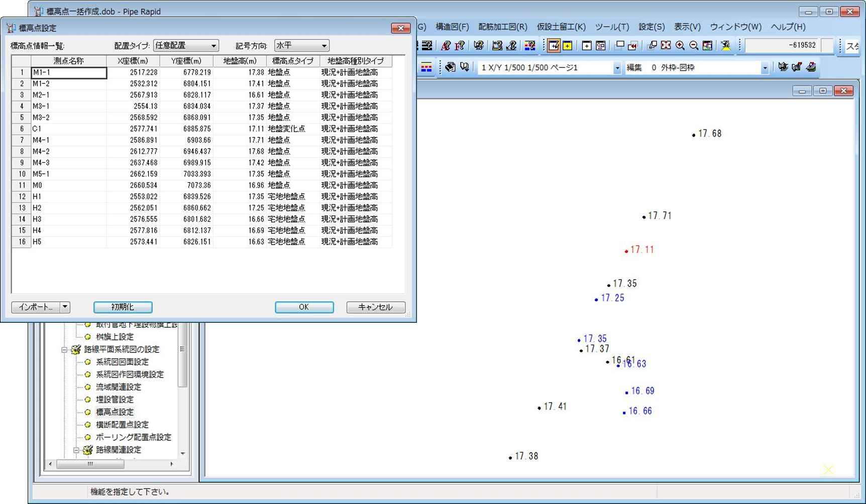The height and width of the screenshot is (504, 866).
Task: Click the zoom in magnifier icon
Action: pyautogui.click(x=680, y=46)
